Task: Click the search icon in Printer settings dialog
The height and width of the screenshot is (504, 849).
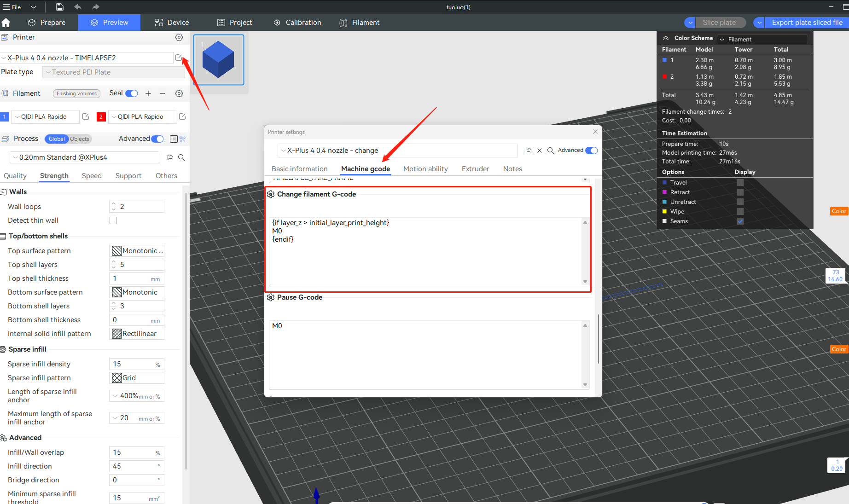Action: click(x=551, y=150)
